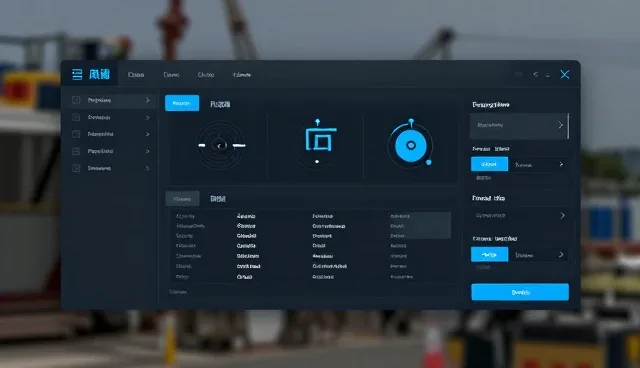This screenshot has width=640, height=368.
Task: Expand the second sidebar row chevron
Action: (147, 117)
